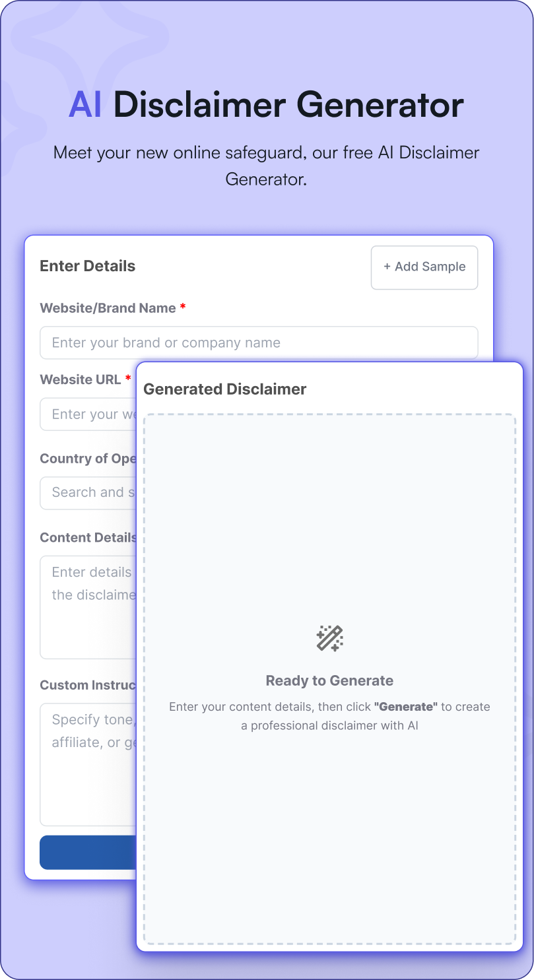Click the 'AI Disclaimer Generator' page title
534x980 pixels.
pyautogui.click(x=267, y=105)
